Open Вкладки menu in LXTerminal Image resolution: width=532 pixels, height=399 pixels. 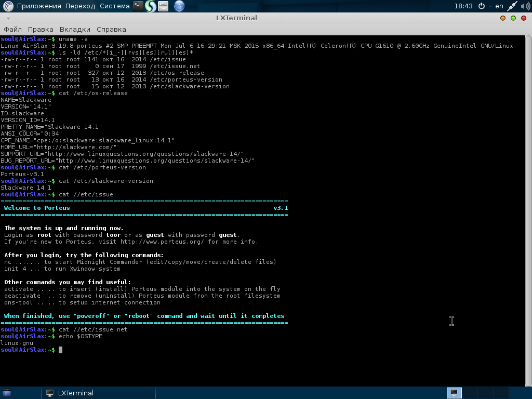click(x=75, y=29)
